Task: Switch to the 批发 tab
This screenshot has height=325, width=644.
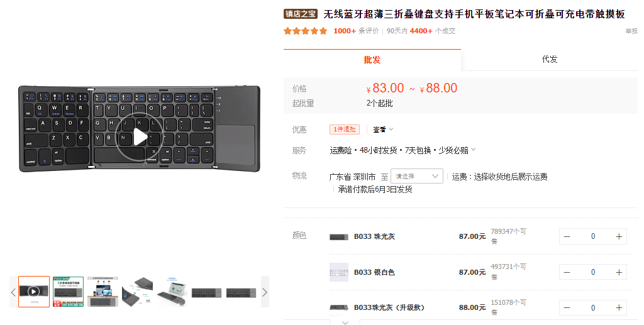Action: (x=372, y=60)
